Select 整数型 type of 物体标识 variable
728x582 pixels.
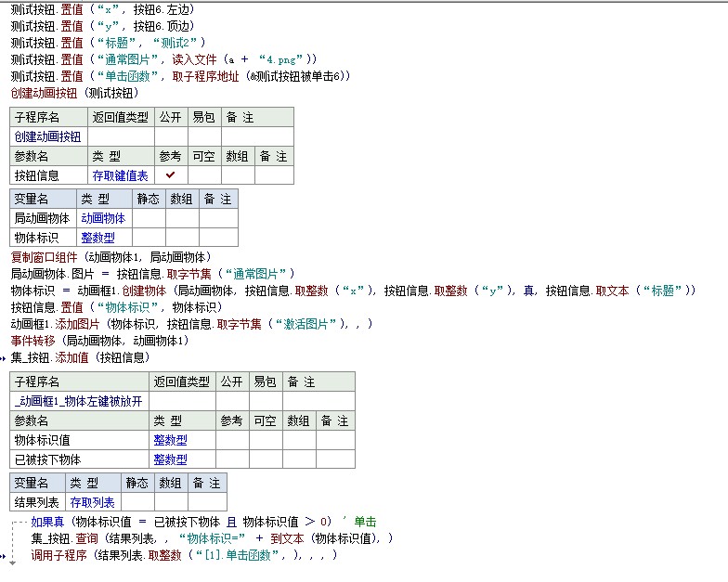(x=97, y=238)
